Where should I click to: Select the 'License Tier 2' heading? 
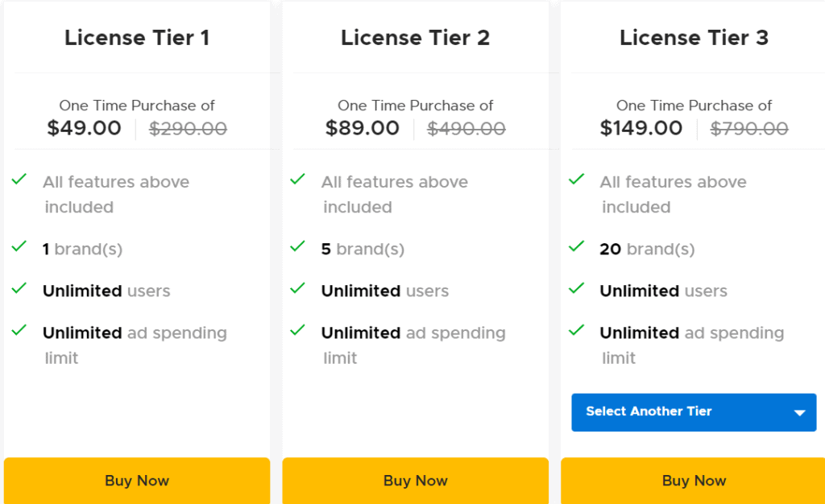click(415, 37)
